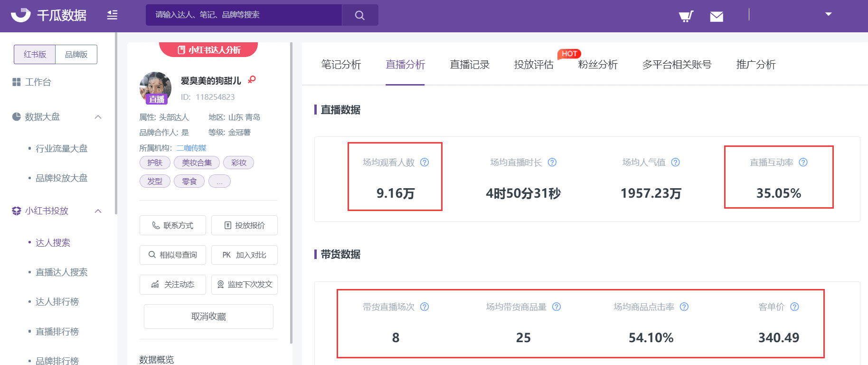The image size is (868, 365).
Task: Open 品牌投放大盘
Action: [x=62, y=178]
